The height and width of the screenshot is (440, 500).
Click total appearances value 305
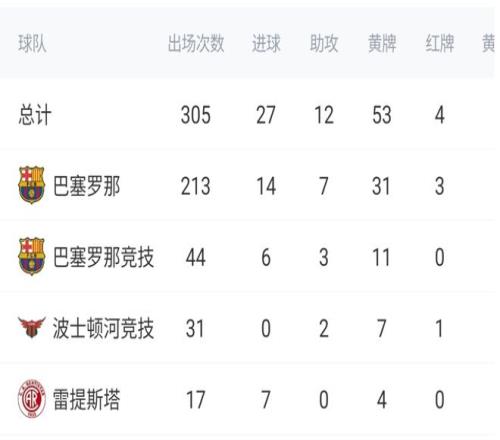(196, 115)
